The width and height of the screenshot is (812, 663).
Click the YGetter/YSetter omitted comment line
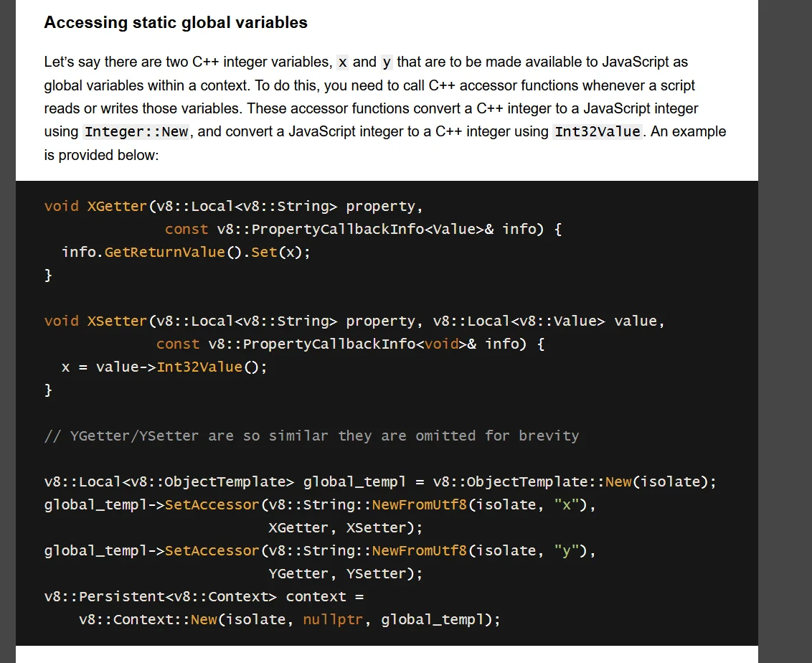coord(311,436)
